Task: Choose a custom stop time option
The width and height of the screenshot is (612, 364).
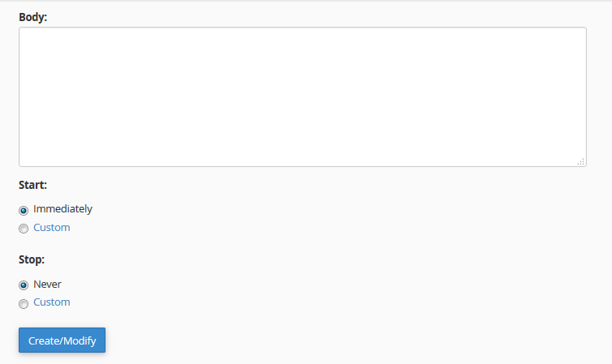Action: coord(24,303)
